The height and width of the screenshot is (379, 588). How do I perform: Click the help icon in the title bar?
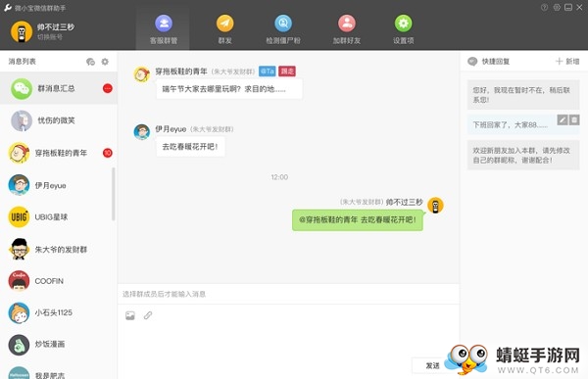point(544,8)
